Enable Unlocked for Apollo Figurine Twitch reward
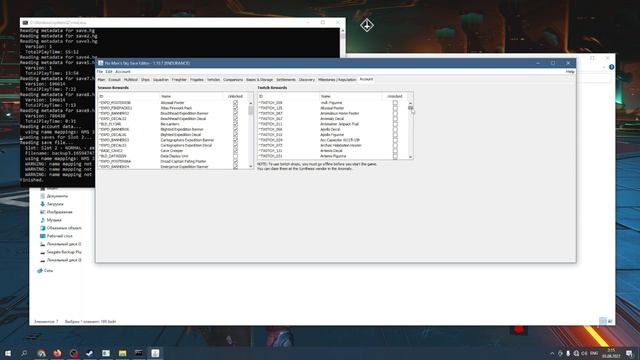 click(395, 135)
